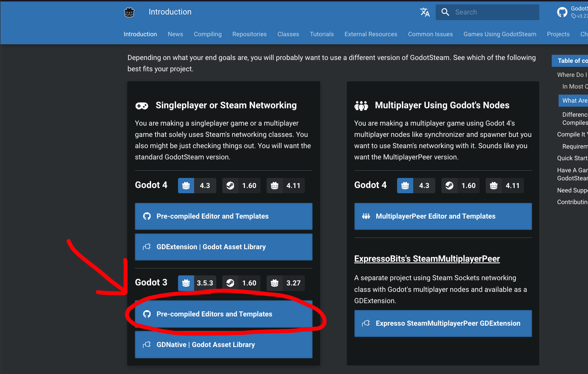The image size is (588, 374).
Task: Click the 'Godot 3' heading text
Action: (151, 283)
